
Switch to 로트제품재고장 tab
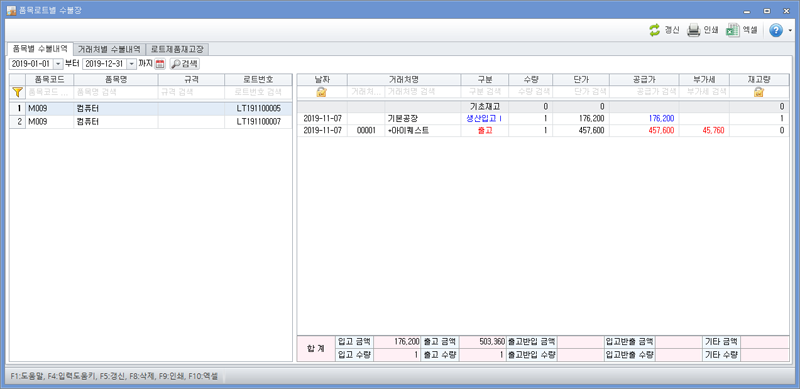(177, 49)
